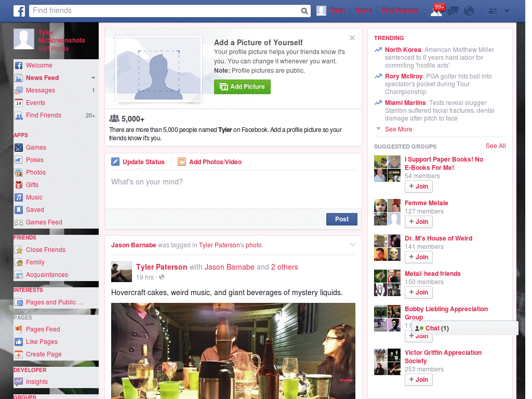Expand News Feed sorting dropdown arrow
The height and width of the screenshot is (399, 532).
pyautogui.click(x=93, y=78)
